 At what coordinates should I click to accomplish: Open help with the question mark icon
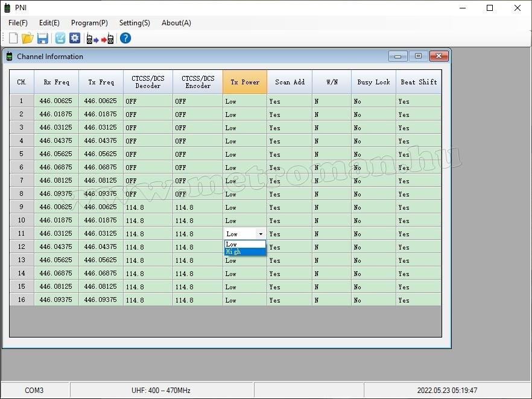[x=125, y=39]
